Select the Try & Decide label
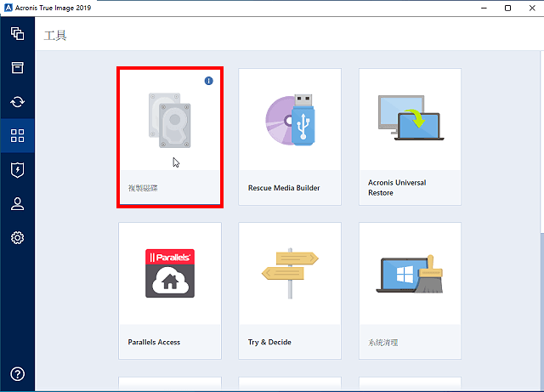This screenshot has width=544, height=392. [x=269, y=342]
